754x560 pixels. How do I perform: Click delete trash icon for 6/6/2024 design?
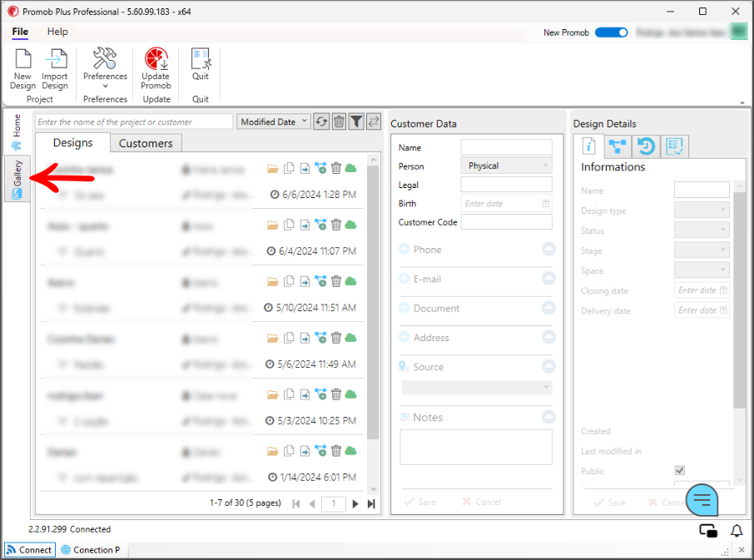coord(336,168)
